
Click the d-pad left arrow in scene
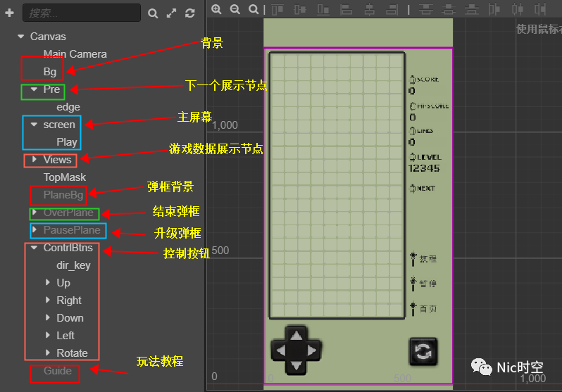[280, 350]
